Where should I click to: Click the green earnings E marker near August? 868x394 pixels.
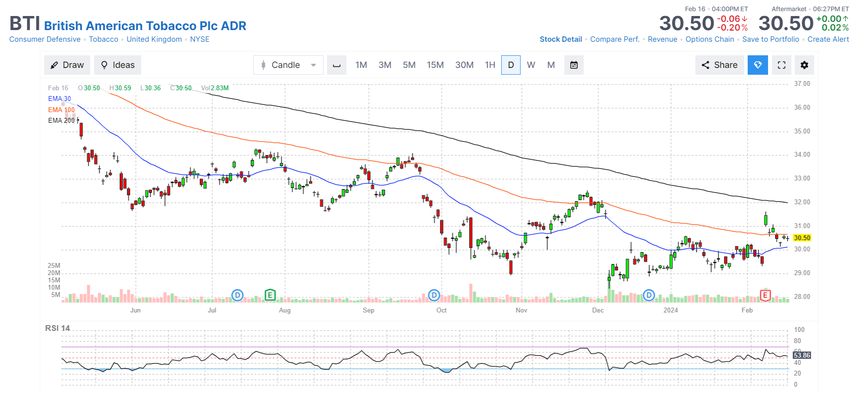[270, 295]
